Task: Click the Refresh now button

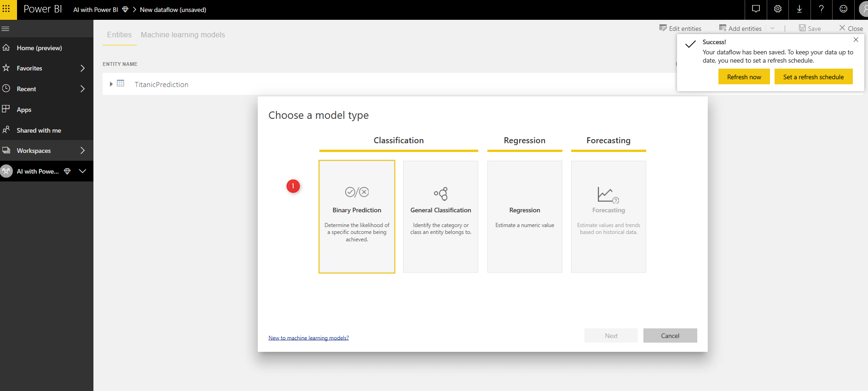Action: 744,77
